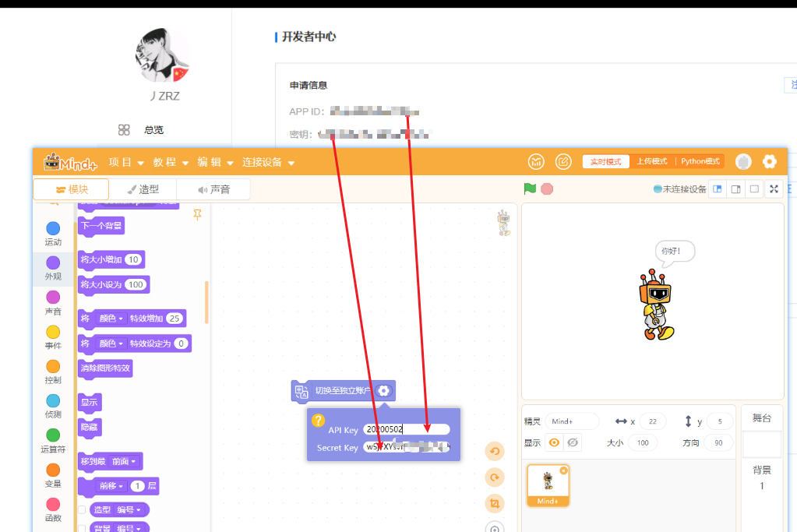Viewport: 797px width, 532px height.
Task: Switch to Python模式 mode
Action: (700, 161)
